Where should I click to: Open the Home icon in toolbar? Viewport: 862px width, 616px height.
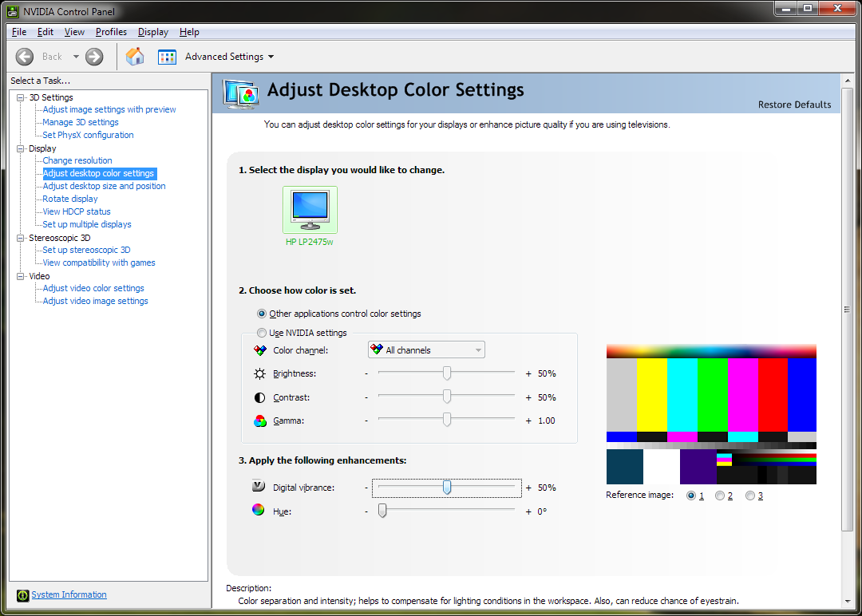pyautogui.click(x=135, y=56)
